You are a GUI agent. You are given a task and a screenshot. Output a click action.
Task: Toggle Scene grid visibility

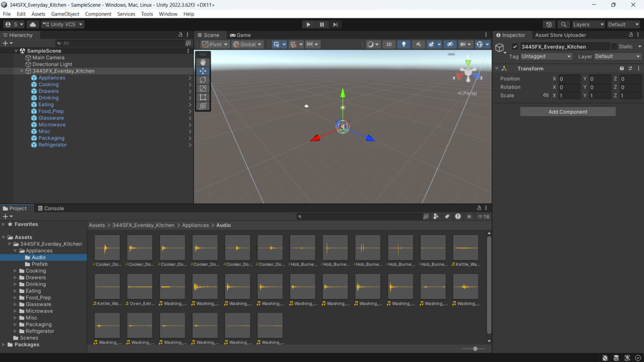click(x=276, y=45)
